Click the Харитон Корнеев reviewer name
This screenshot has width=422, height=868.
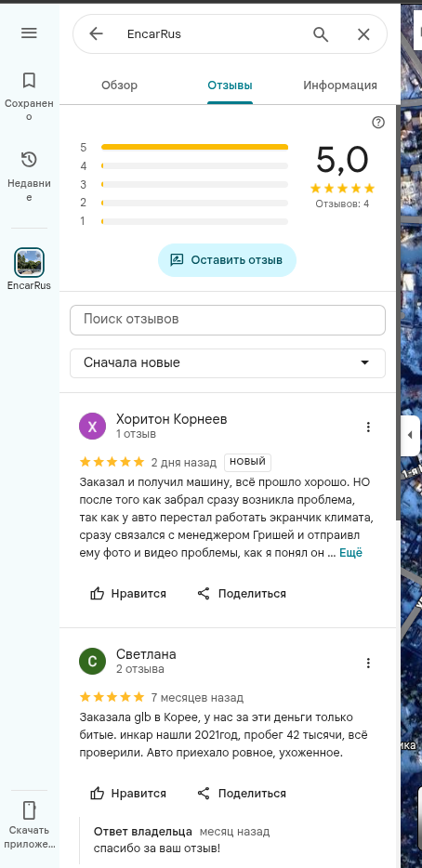(172, 419)
